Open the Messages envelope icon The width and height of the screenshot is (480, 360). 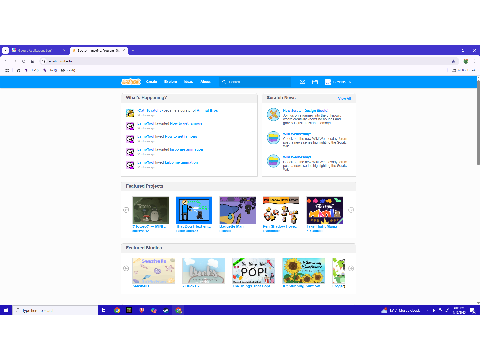pos(302,82)
